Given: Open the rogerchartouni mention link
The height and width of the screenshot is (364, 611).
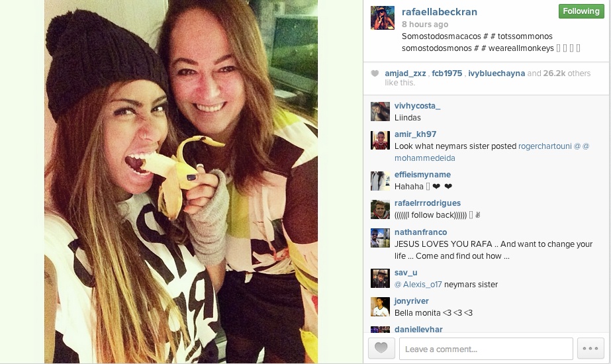Looking at the screenshot, I should point(545,146).
